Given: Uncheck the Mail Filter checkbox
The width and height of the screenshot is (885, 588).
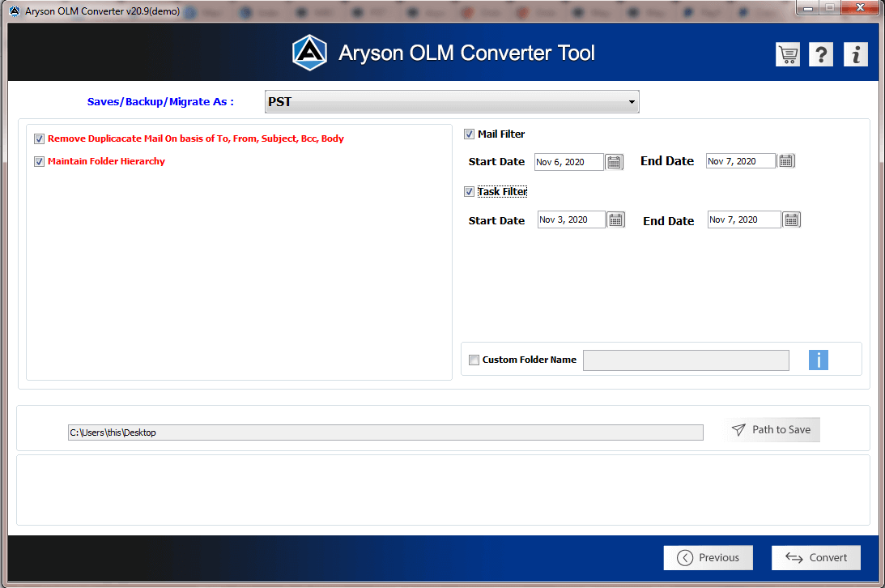Looking at the screenshot, I should tap(469, 134).
